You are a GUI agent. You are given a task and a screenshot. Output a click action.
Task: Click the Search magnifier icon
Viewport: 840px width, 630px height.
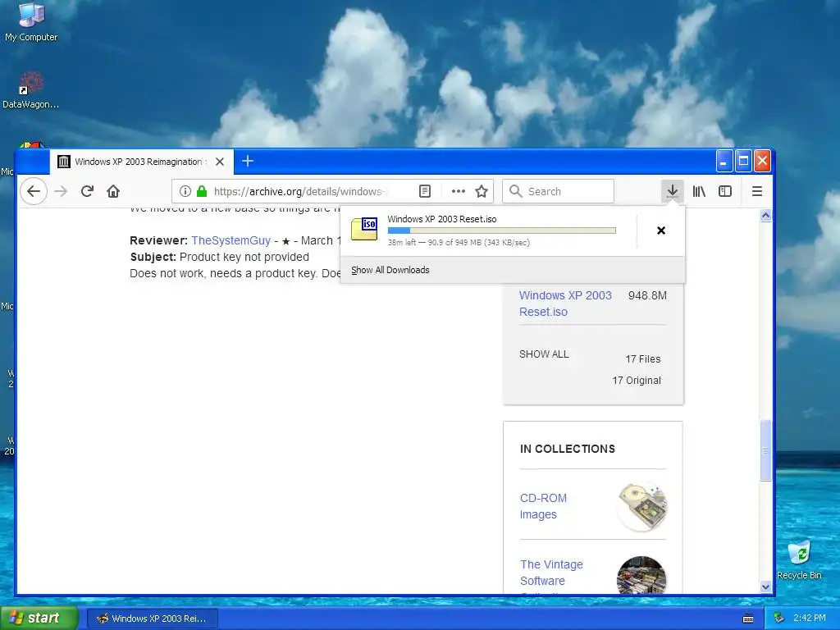pyautogui.click(x=515, y=191)
